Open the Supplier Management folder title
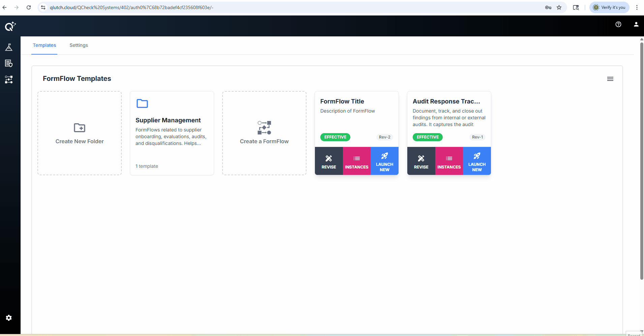The image size is (644, 336). pos(168,120)
